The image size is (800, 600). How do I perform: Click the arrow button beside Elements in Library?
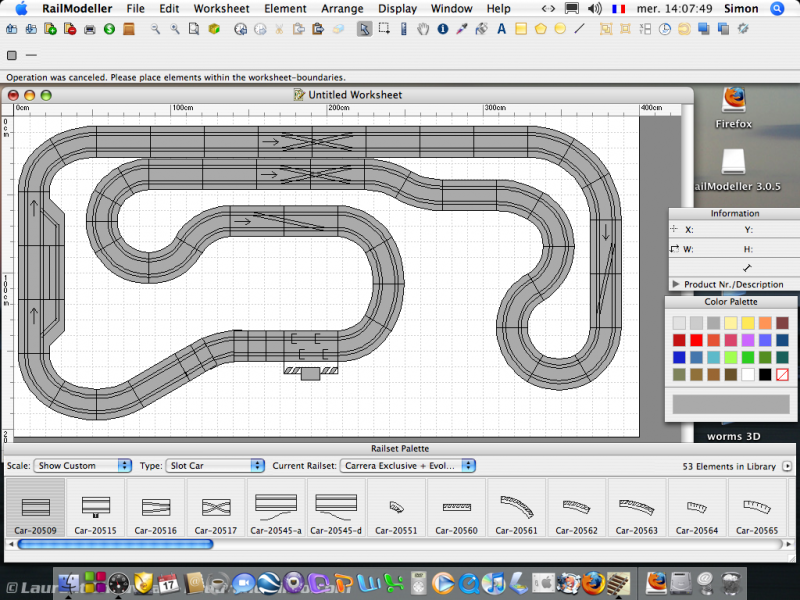click(x=787, y=466)
